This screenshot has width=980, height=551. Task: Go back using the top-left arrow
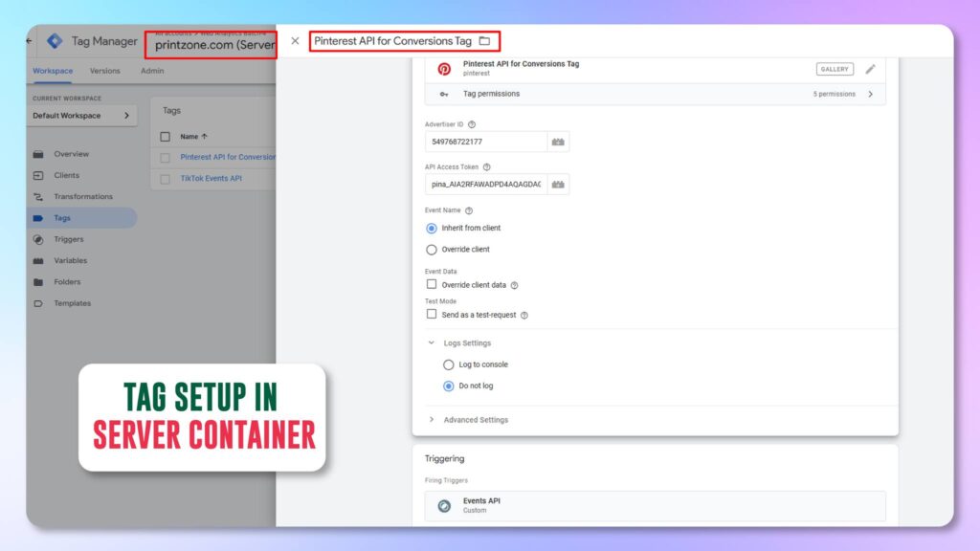pyautogui.click(x=30, y=41)
